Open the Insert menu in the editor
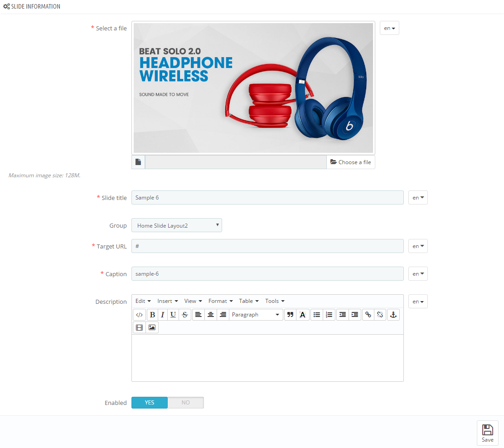Image resolution: width=504 pixels, height=448 pixels. click(167, 301)
